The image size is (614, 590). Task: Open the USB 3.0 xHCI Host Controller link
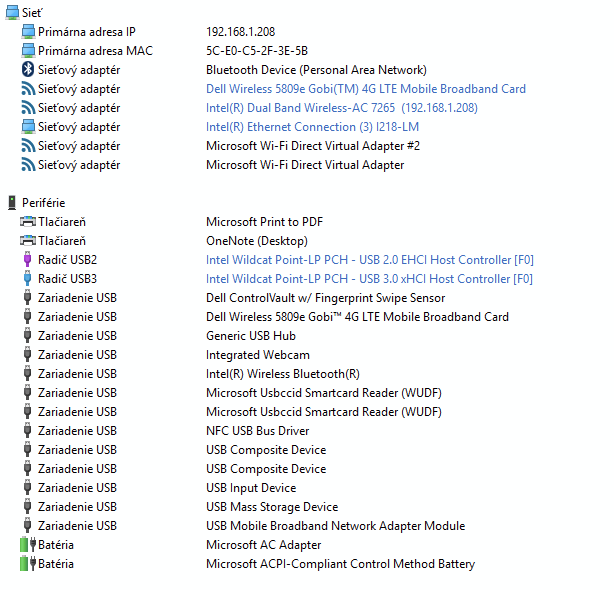[369, 279]
